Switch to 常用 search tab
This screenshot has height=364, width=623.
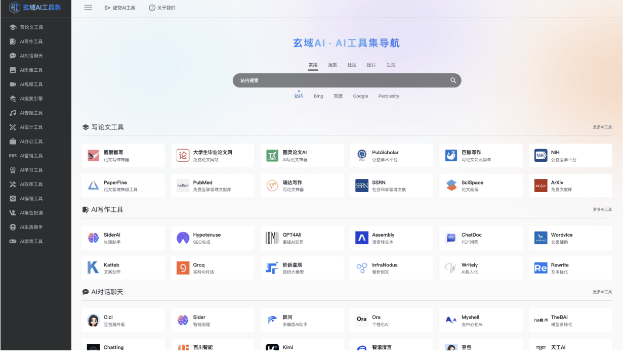point(313,65)
